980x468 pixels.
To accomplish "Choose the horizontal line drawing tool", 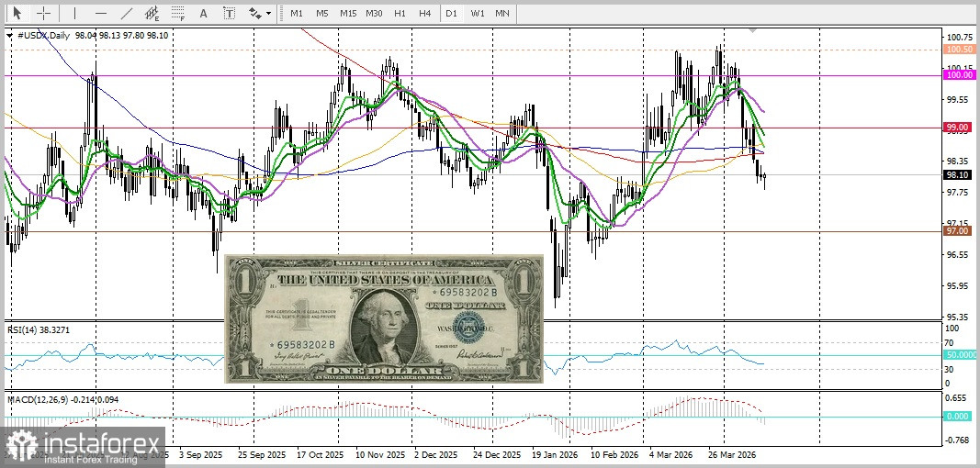I will pyautogui.click(x=100, y=14).
